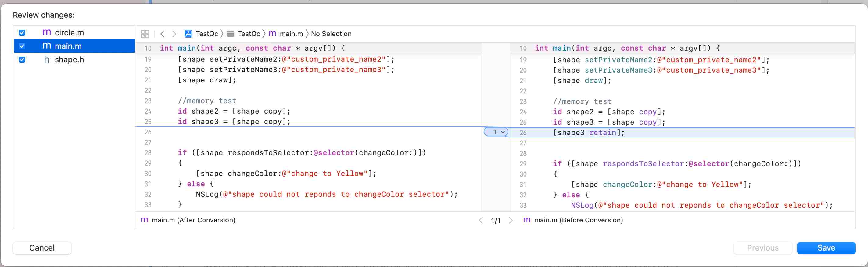Click the TestOc folder icon in breadcrumb

coord(231,34)
